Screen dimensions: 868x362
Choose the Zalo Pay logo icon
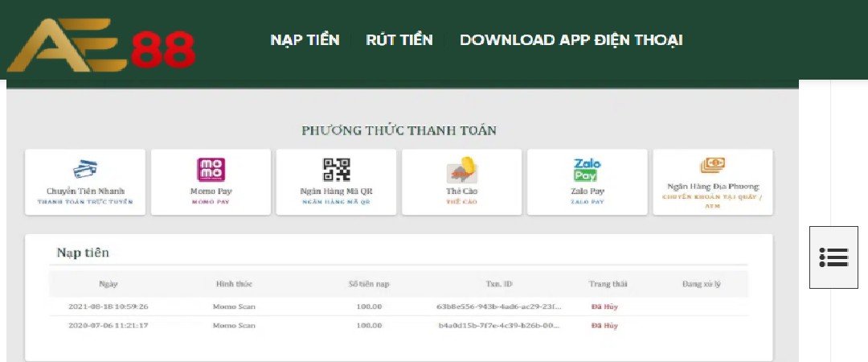588,170
